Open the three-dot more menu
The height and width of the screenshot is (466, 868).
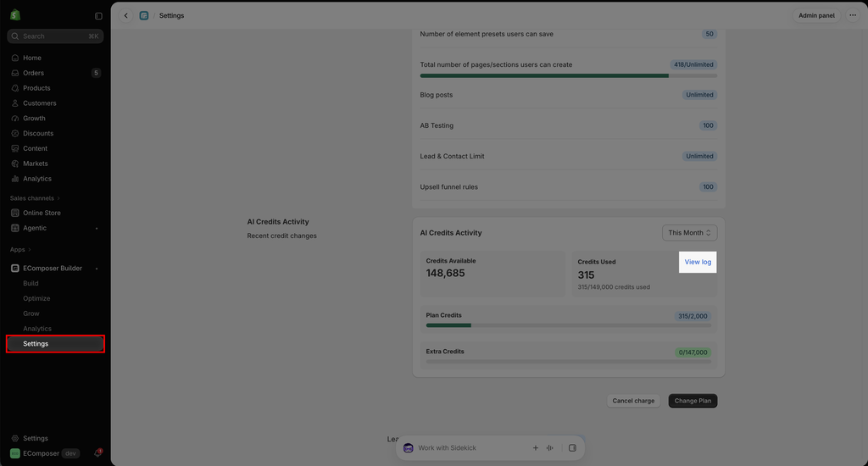coord(853,15)
